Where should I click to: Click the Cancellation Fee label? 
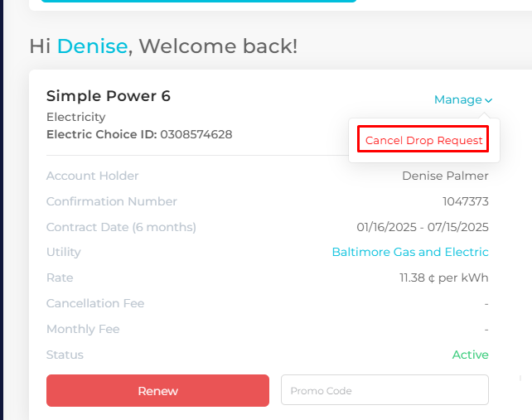pyautogui.click(x=95, y=303)
